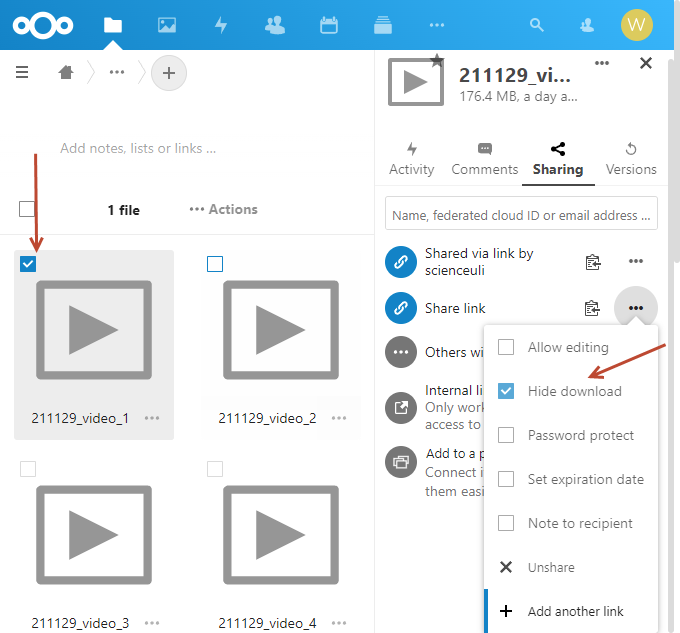Expand more apps menu in top bar
Image resolution: width=680 pixels, height=633 pixels.
(436, 25)
